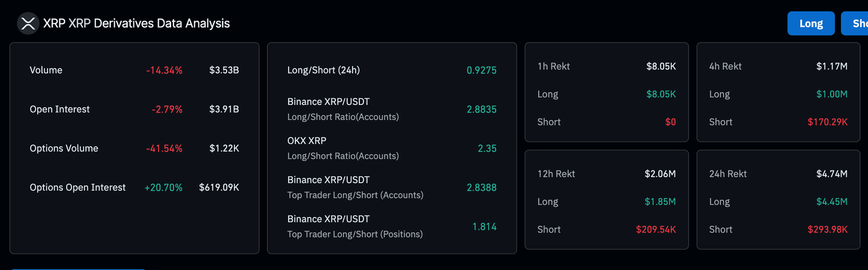This screenshot has height=270, width=868.
Task: Select the 24h Rekt total $4.74M
Action: (832, 174)
